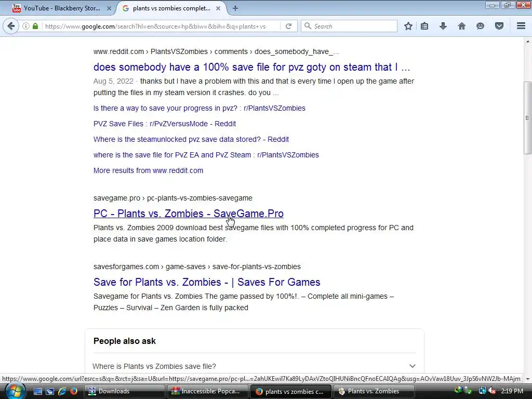Click the chevron beside the save file question

pyautogui.click(x=412, y=366)
